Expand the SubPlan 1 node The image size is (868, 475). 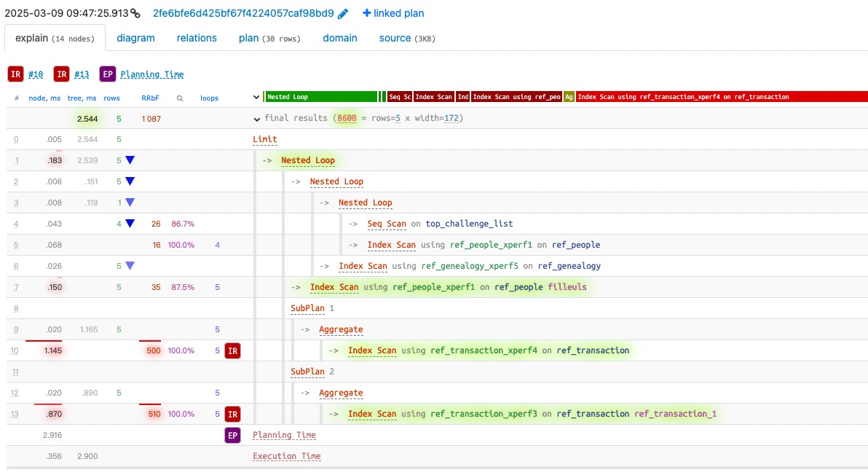tap(307, 308)
